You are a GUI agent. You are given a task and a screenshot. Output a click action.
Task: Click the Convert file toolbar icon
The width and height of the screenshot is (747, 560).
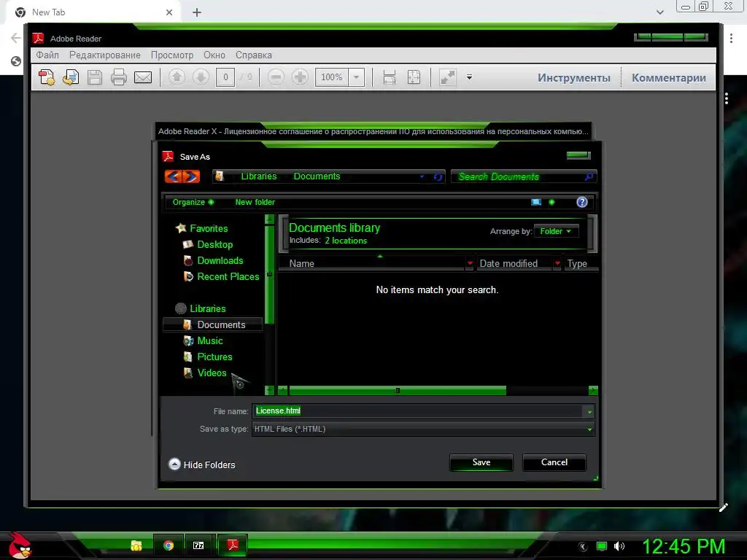click(x=71, y=77)
